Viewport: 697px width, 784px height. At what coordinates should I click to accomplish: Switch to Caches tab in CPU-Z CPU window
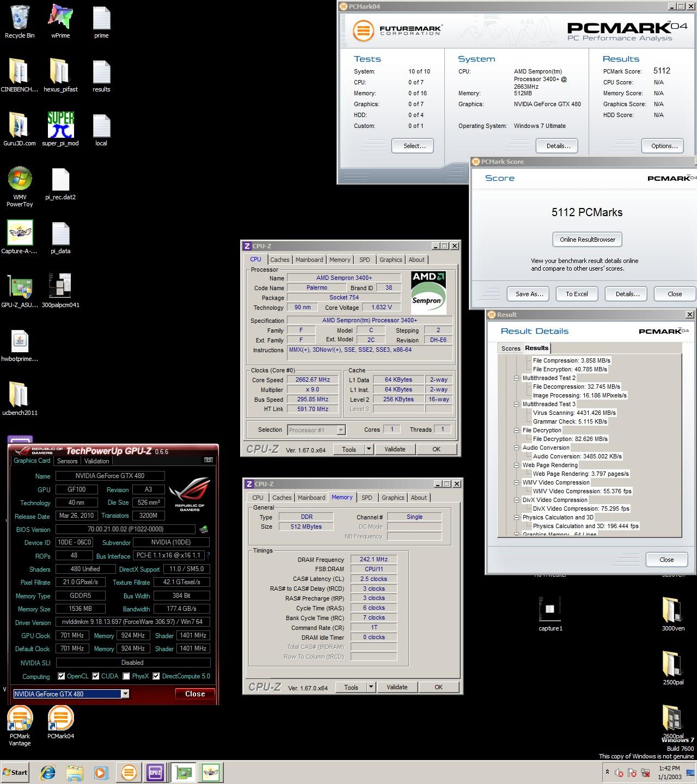click(279, 260)
